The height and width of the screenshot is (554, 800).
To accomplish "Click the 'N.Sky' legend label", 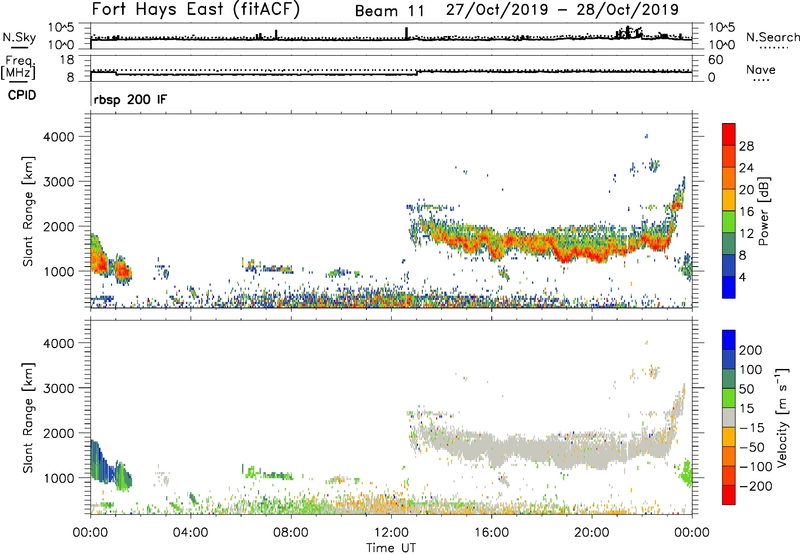I will click(x=19, y=37).
